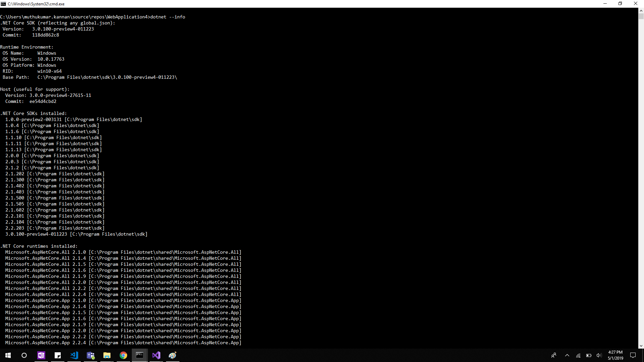Open OneNote from the taskbar
644x362 pixels.
click(x=41, y=355)
